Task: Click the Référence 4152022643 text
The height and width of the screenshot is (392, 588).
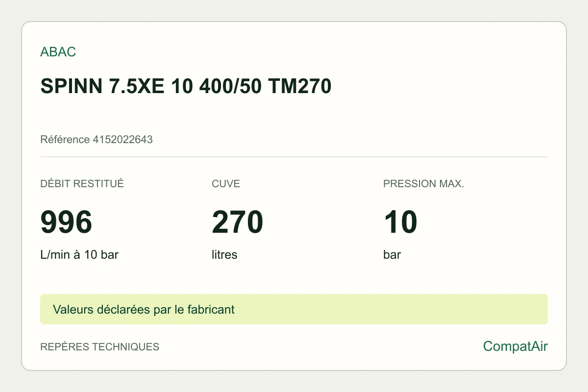Action: [97, 140]
